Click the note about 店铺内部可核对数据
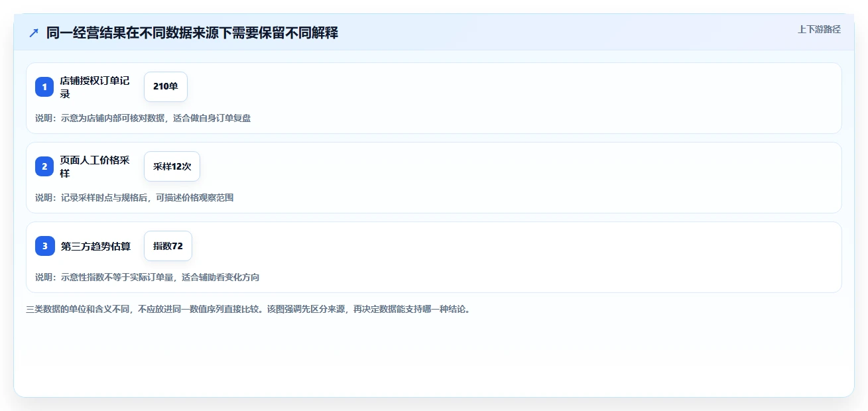 click(143, 118)
